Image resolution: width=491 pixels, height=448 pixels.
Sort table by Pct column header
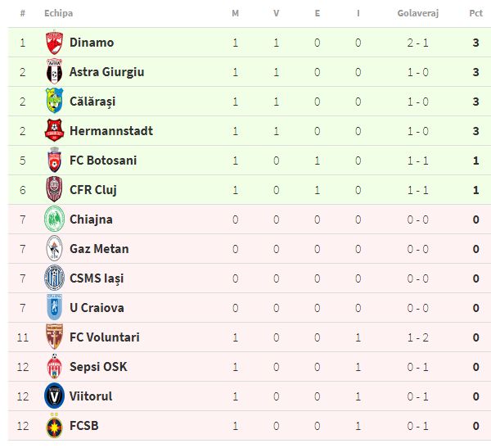point(475,14)
